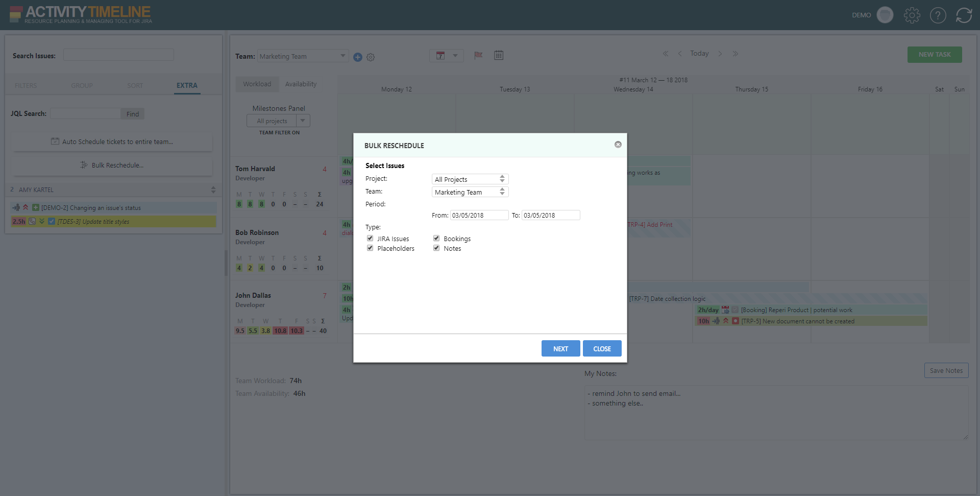Close Bulk Reschedule dialog with X icon

(x=618, y=145)
